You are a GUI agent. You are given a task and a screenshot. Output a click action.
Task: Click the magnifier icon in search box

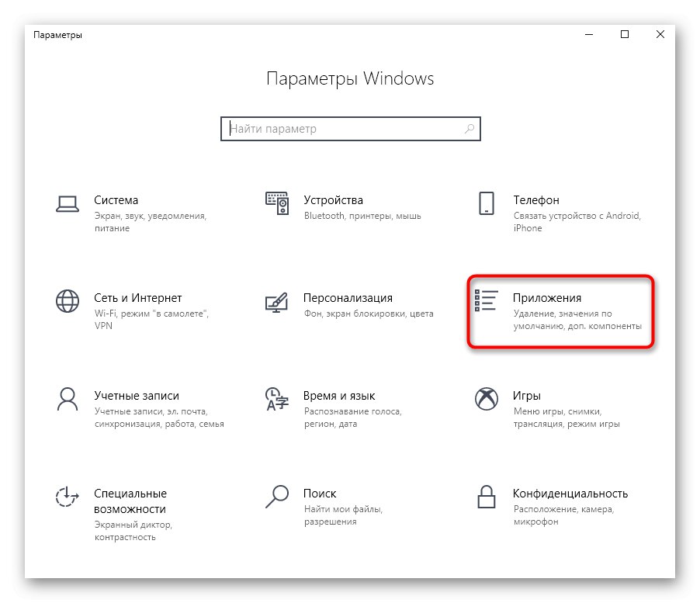470,129
